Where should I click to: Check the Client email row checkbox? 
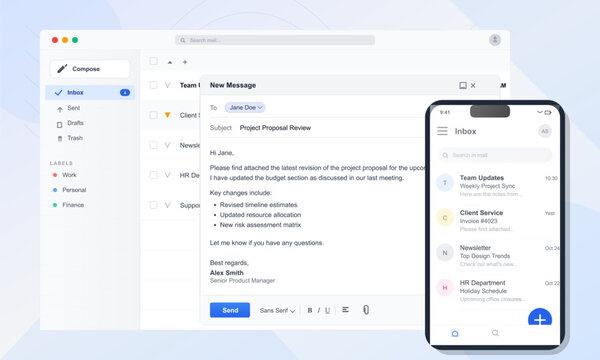click(153, 115)
